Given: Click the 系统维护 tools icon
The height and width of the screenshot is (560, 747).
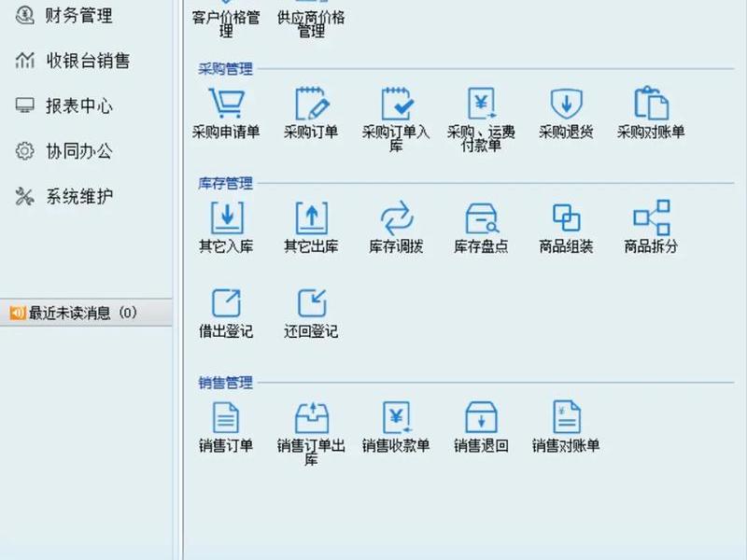Looking at the screenshot, I should pyautogui.click(x=25, y=196).
